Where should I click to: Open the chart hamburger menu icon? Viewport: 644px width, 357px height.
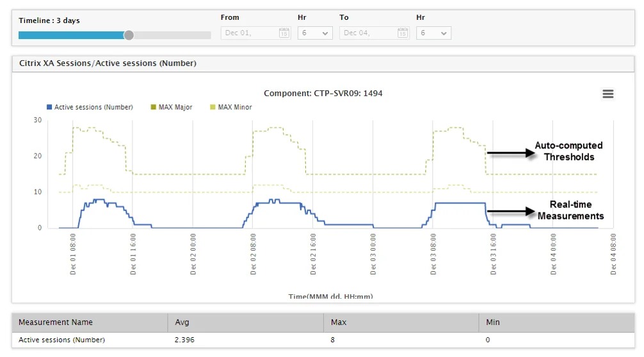coord(608,94)
